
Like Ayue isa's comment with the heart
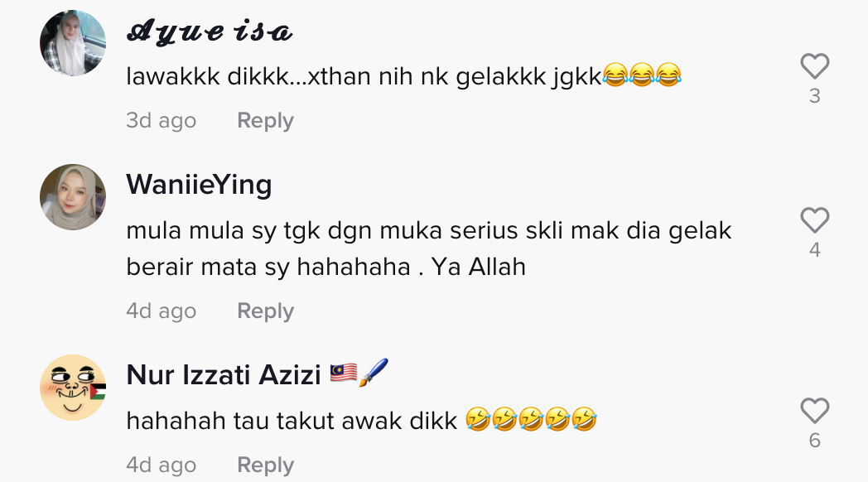(814, 66)
